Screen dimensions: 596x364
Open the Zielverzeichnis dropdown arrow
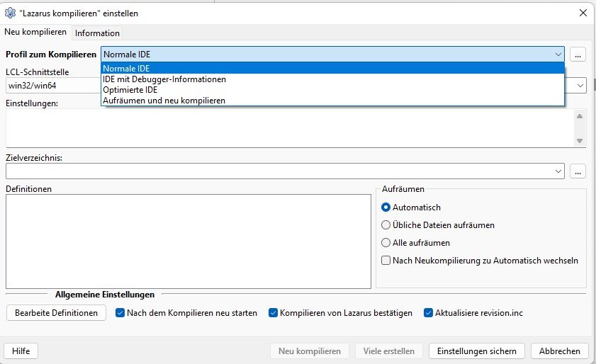(558, 171)
